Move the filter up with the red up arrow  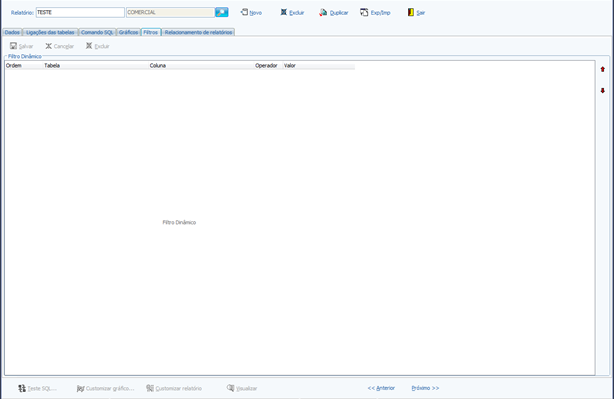tap(603, 70)
